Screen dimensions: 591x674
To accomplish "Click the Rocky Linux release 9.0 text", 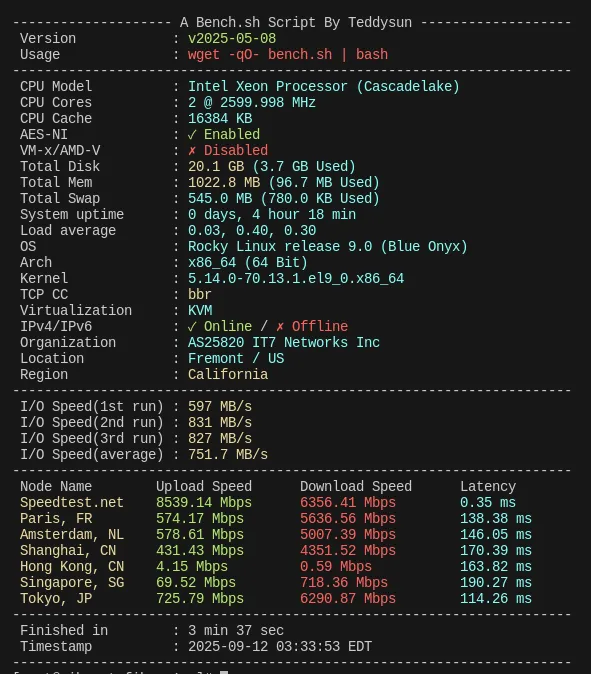I will (280, 247).
